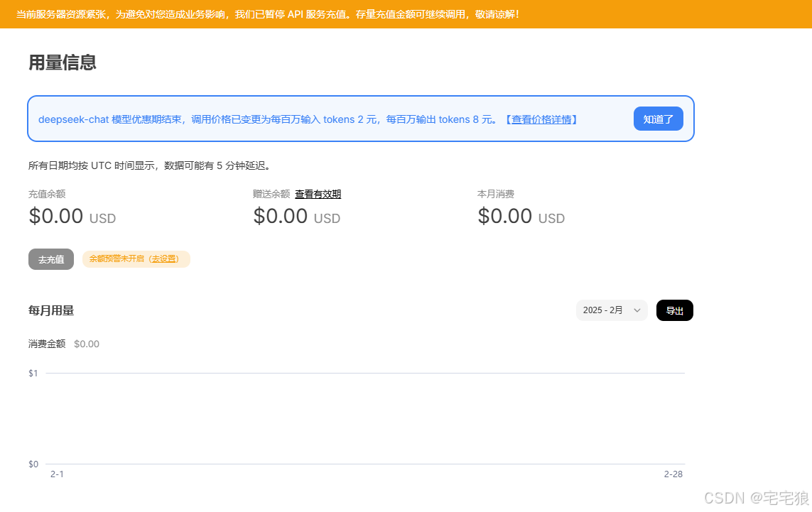
Task: Open the 查看价格详情 link
Action: coord(541,119)
